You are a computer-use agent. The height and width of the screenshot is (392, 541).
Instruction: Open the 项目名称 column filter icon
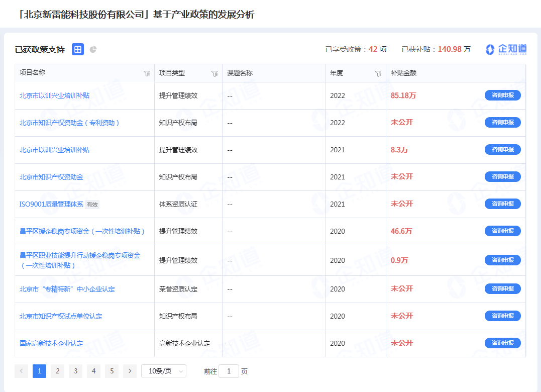(147, 73)
